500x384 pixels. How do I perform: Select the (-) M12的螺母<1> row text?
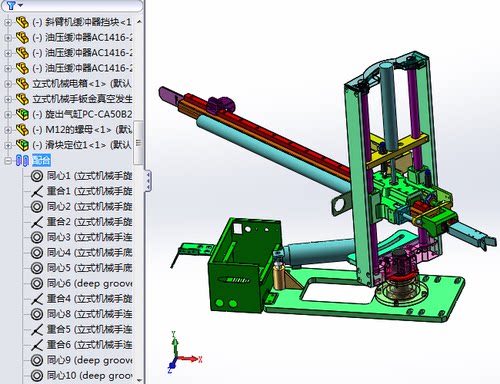point(82,129)
